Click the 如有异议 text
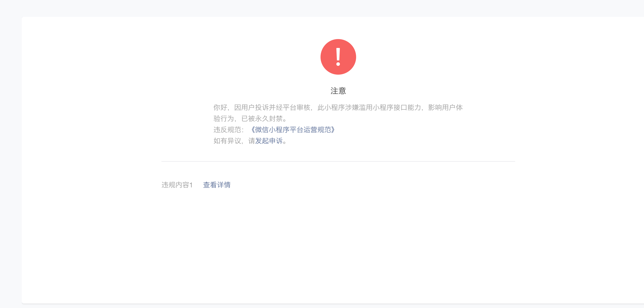Image resolution: width=644 pixels, height=308 pixels. 227,141
